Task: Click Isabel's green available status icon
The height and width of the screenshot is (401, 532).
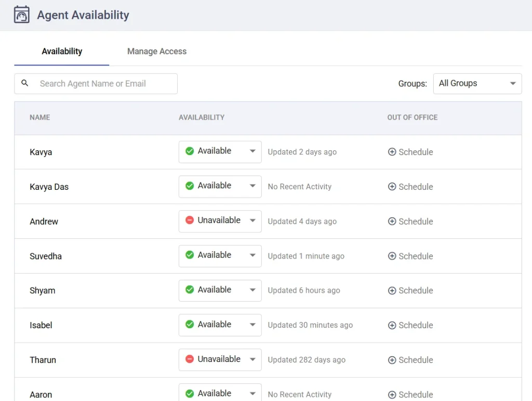Action: click(x=190, y=325)
